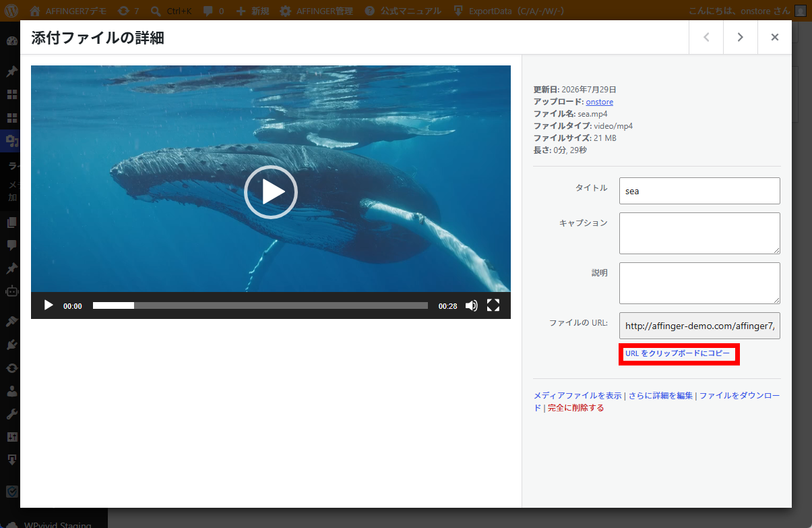
Task: Open search with Ctrl+K magnifier
Action: 172,11
